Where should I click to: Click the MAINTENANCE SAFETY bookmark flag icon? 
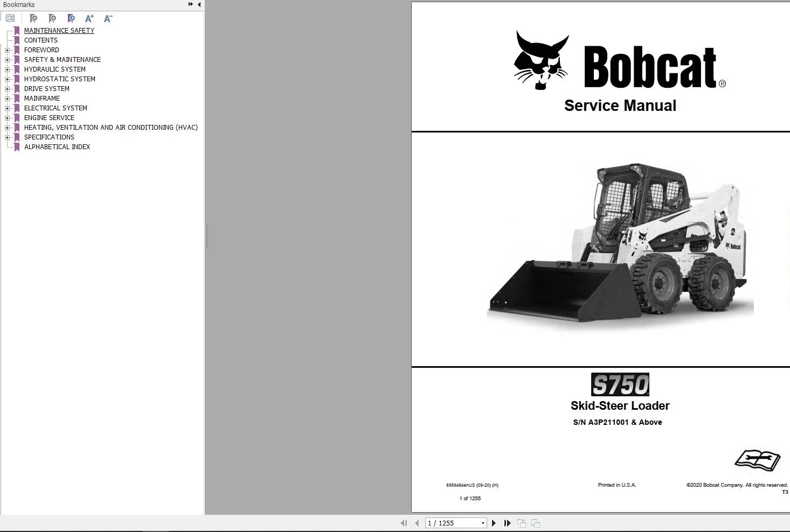[x=17, y=31]
